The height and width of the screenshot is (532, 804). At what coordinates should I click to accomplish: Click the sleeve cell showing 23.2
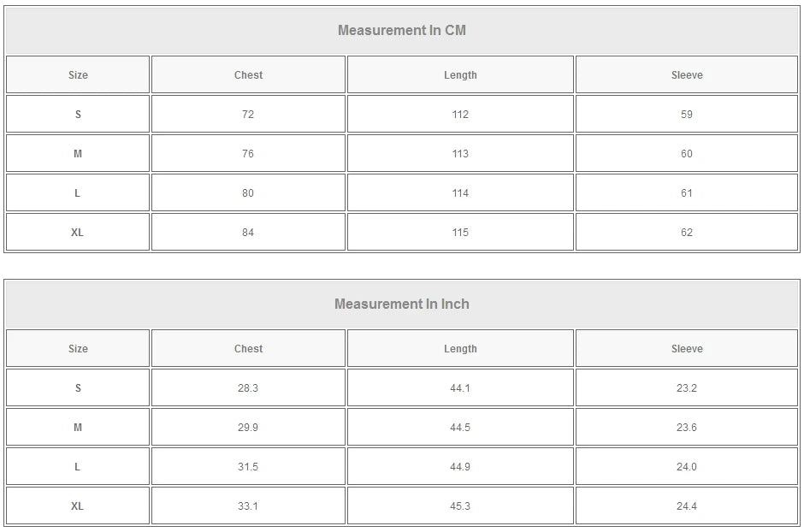tap(687, 388)
